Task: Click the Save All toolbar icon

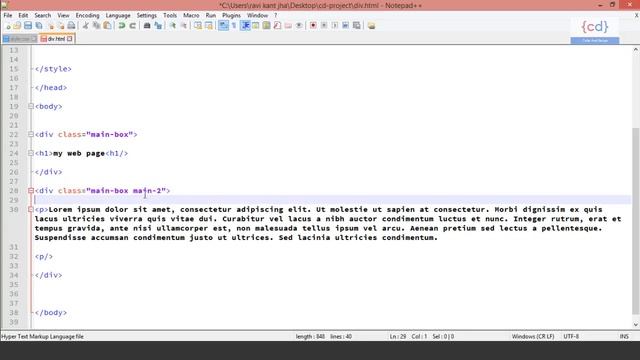Action: click(x=39, y=26)
